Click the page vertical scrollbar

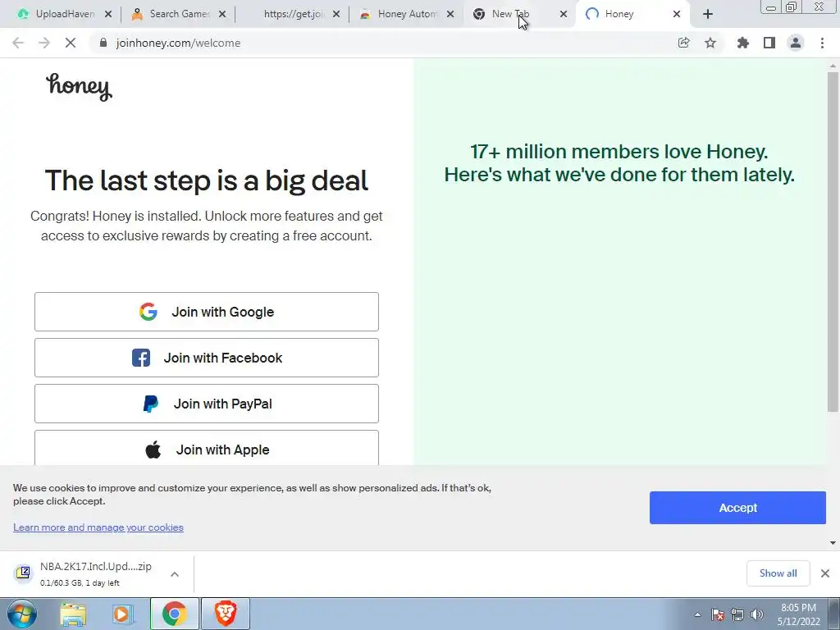tap(833, 241)
